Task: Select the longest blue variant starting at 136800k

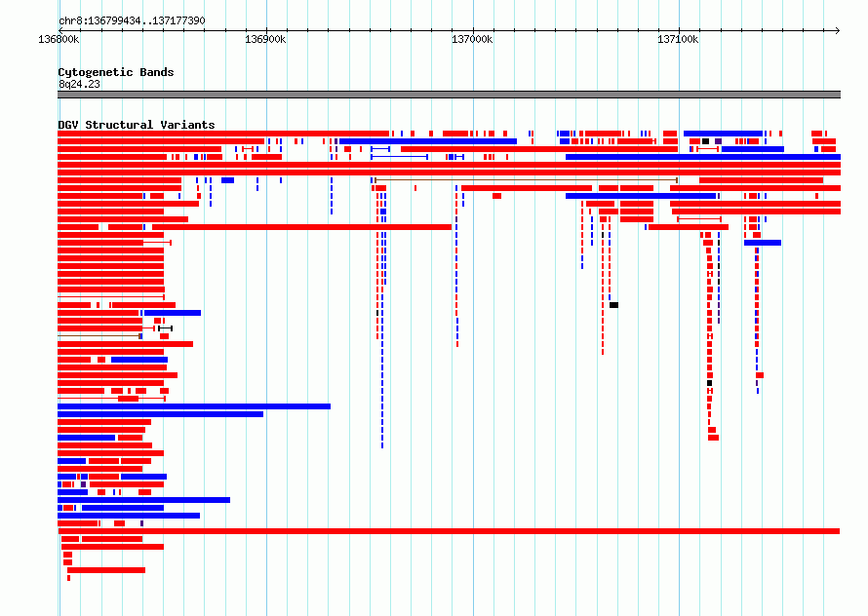Action: [194, 406]
